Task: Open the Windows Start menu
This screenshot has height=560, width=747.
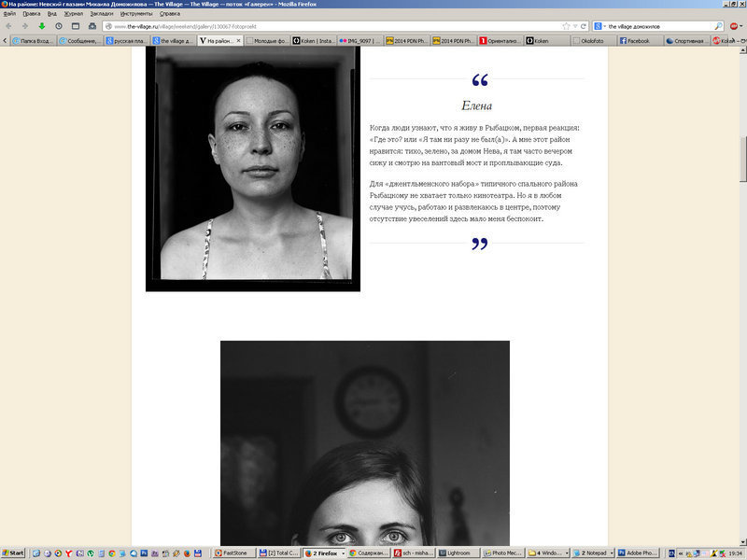Action: pos(13,553)
